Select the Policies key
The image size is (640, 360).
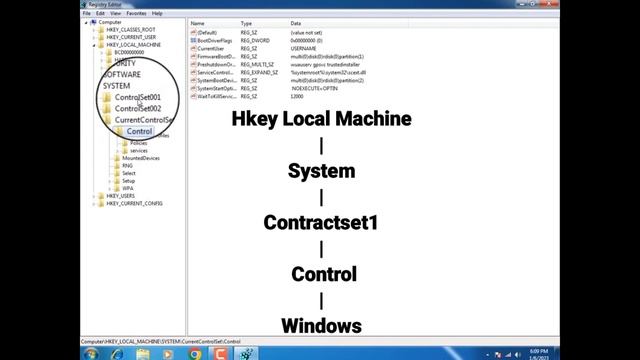point(139,143)
